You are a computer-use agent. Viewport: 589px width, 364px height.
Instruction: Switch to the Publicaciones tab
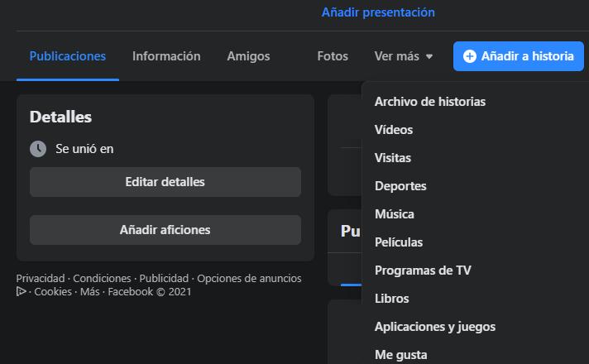tap(68, 56)
